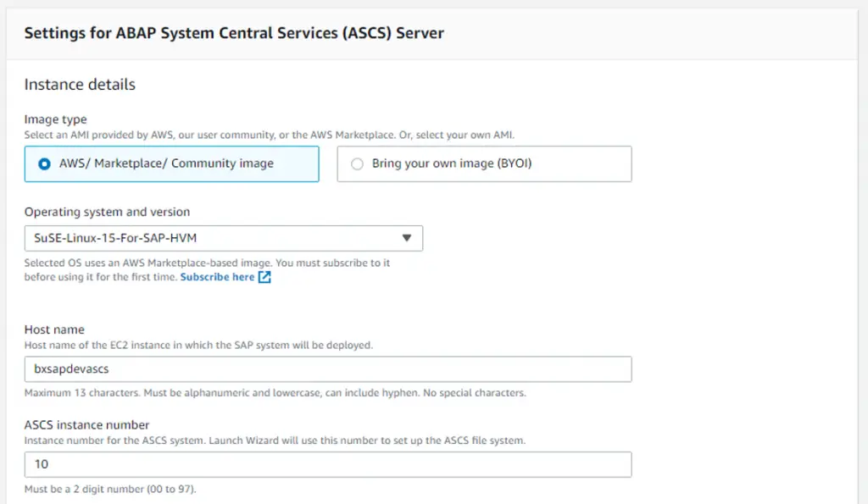Click the external link icon beside Subscribe here
The width and height of the screenshot is (868, 504).
pyautogui.click(x=264, y=277)
